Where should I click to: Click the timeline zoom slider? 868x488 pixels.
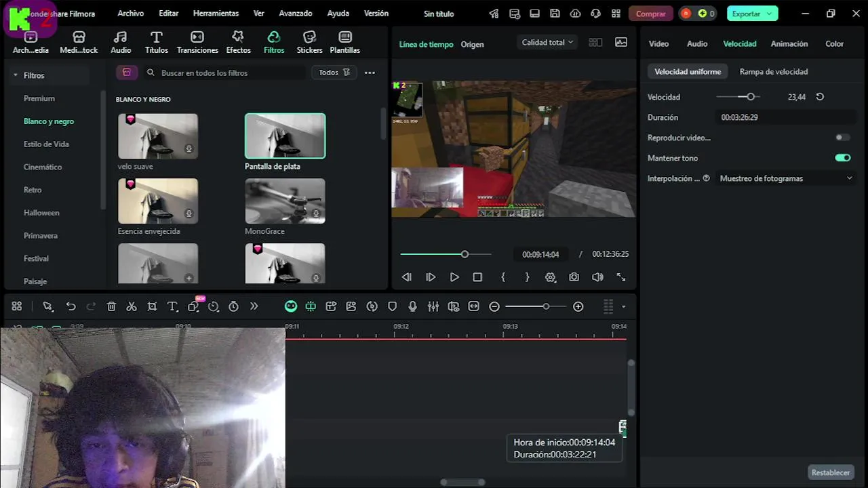click(536, 306)
